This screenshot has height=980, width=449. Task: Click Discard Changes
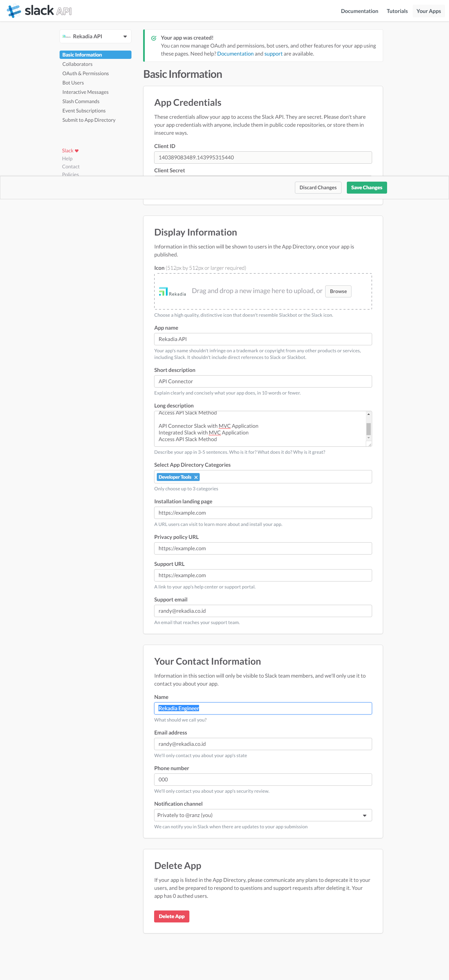(x=318, y=188)
